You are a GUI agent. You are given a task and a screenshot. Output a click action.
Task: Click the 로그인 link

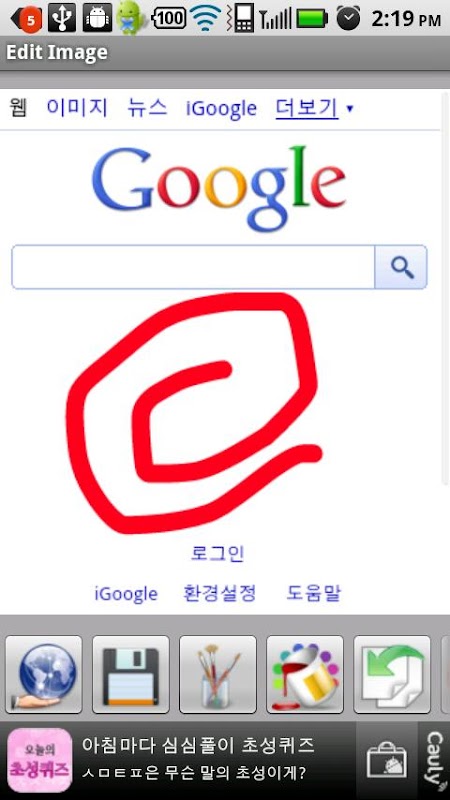click(218, 553)
